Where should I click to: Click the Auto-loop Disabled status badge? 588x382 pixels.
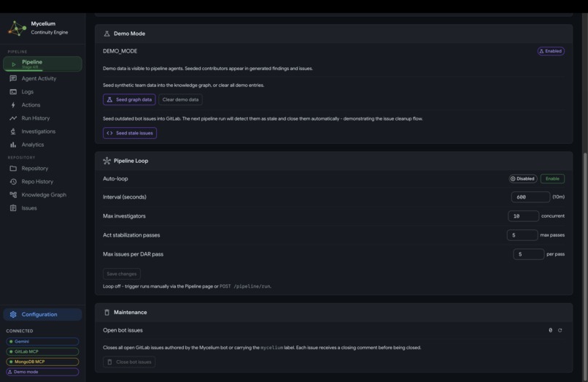tap(523, 179)
